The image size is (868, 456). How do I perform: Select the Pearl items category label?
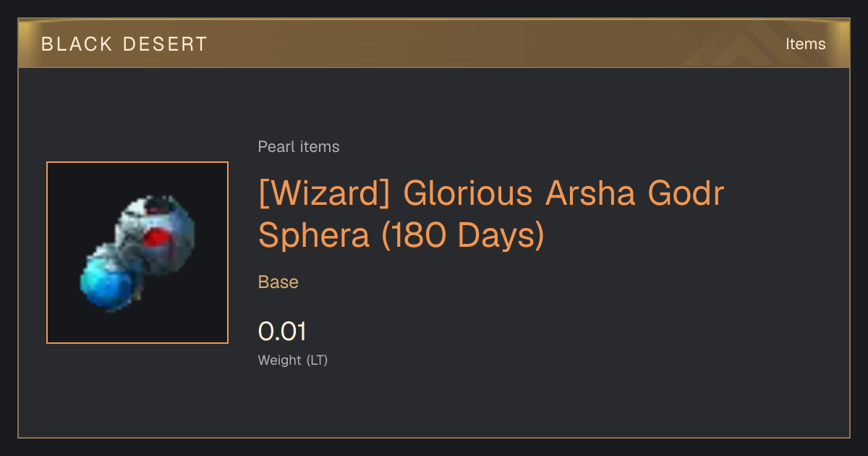[x=299, y=147]
